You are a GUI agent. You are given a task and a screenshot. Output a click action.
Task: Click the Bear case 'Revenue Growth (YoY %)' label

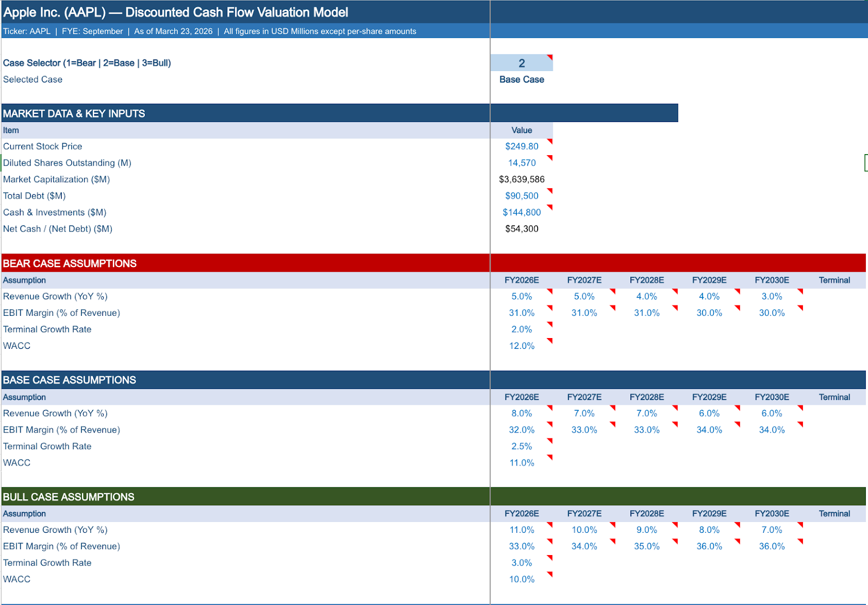click(x=55, y=296)
